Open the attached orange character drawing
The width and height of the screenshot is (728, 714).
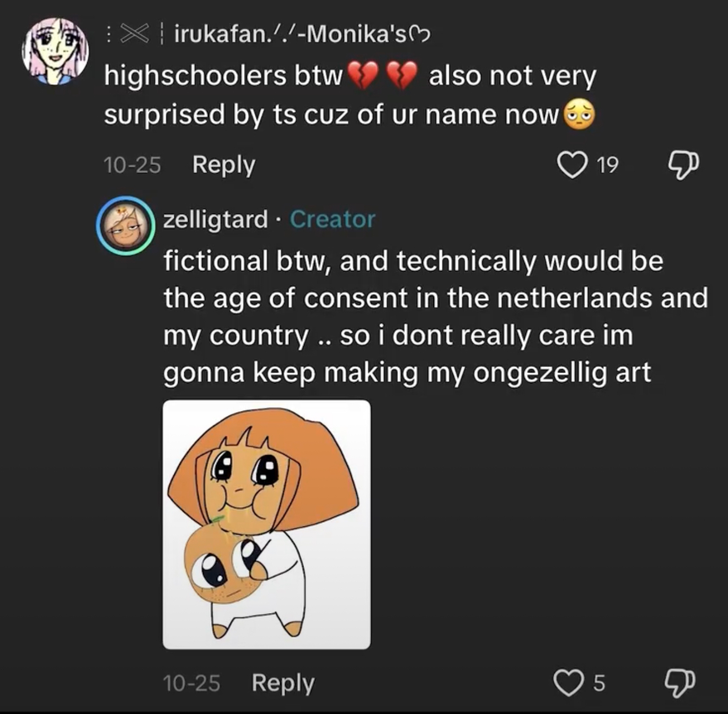pyautogui.click(x=266, y=524)
